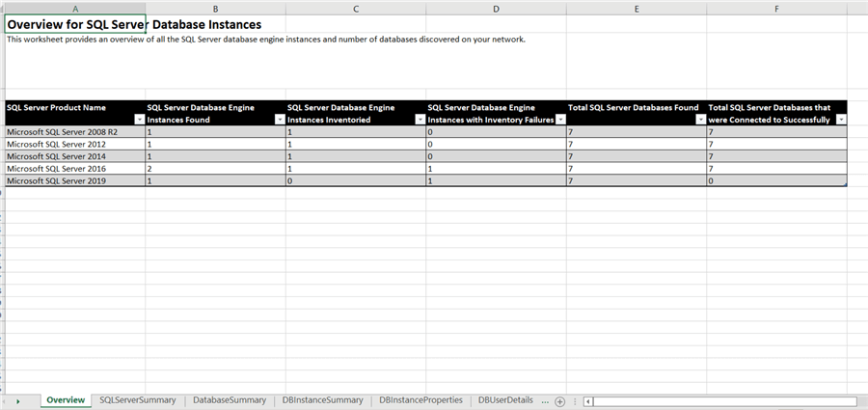Select Instances Inventoried value 0 for SQL Server 2019

[356, 180]
